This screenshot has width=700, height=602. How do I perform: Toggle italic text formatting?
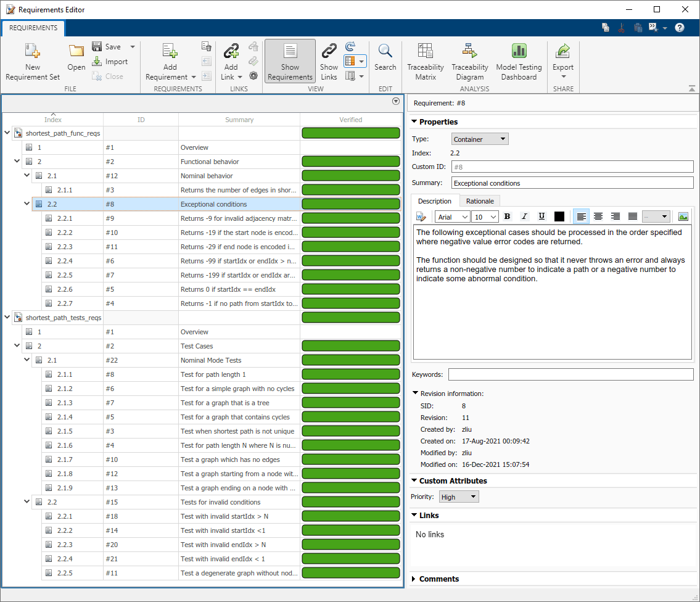tap(524, 216)
